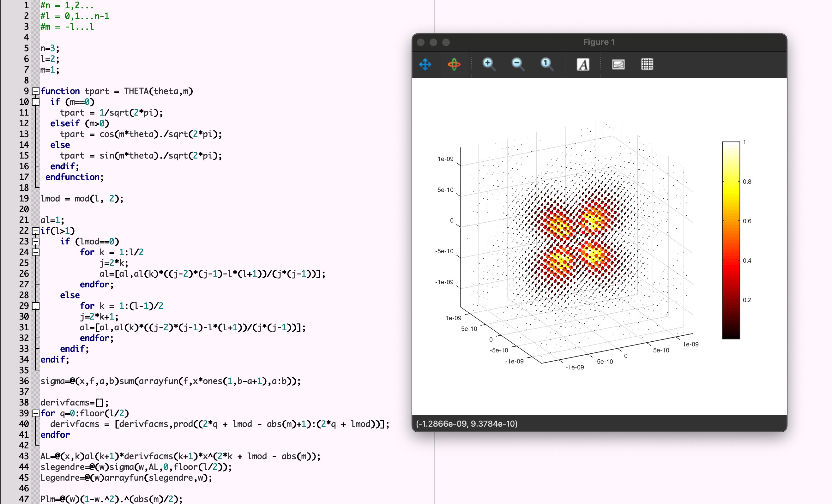Select the Insert Text 'A' tool
The image size is (832, 504).
click(583, 64)
